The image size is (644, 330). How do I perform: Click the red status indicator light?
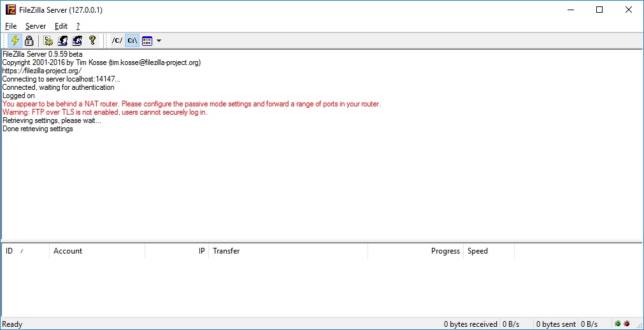coord(627,324)
